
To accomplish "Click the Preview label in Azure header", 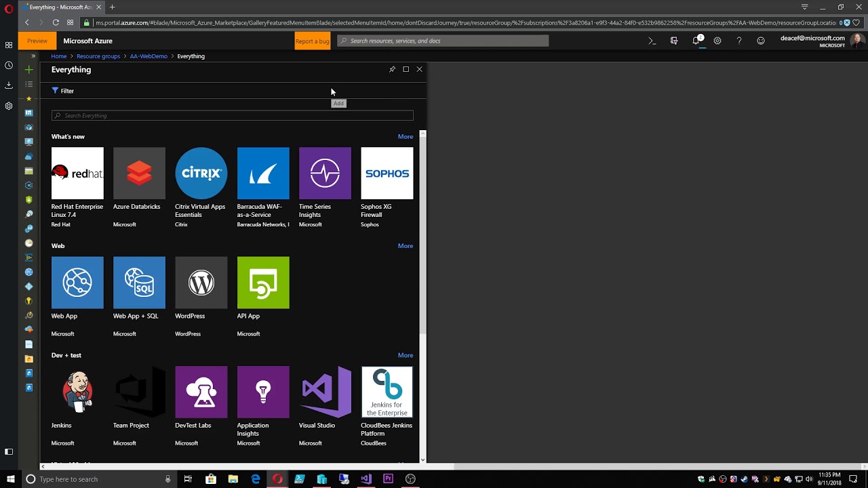I will [x=37, y=41].
